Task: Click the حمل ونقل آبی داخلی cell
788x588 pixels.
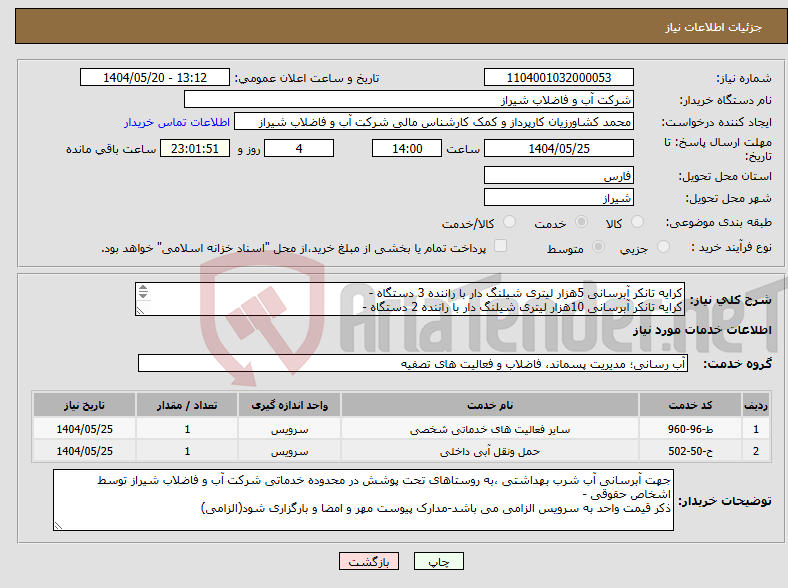Action: (x=489, y=451)
